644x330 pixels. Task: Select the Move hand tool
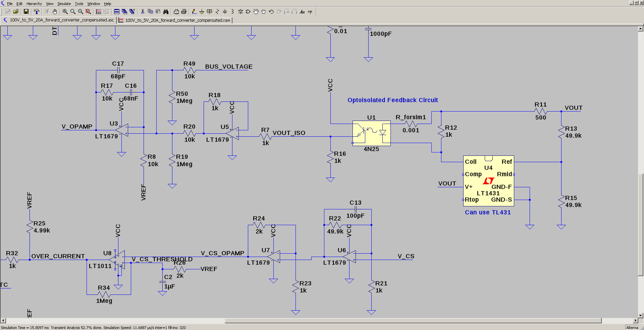tap(256, 12)
